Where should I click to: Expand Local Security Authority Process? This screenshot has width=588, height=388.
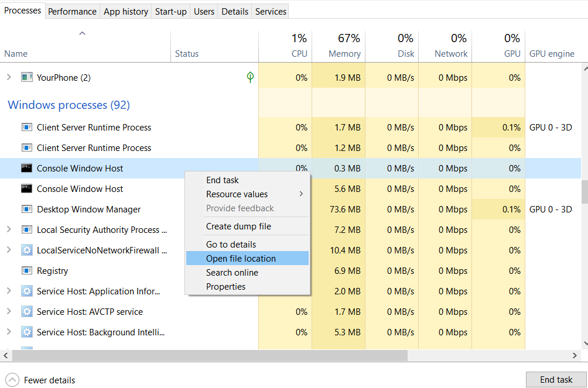(9, 229)
